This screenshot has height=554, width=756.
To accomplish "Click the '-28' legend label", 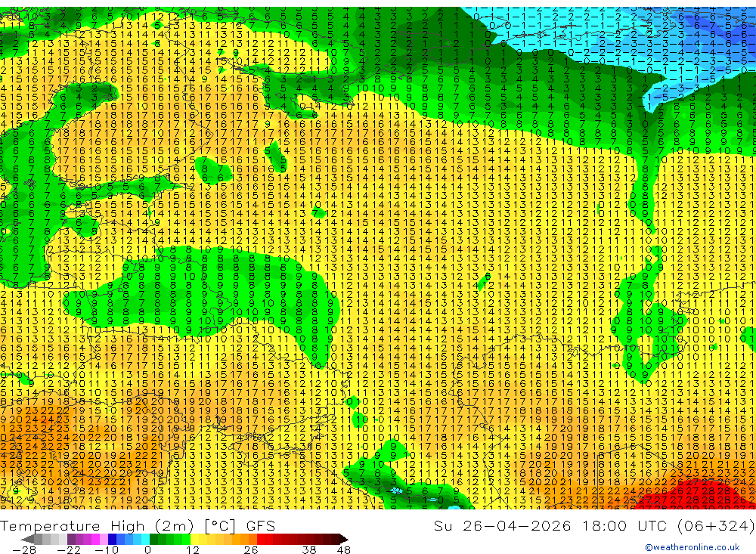I will pos(24,550).
